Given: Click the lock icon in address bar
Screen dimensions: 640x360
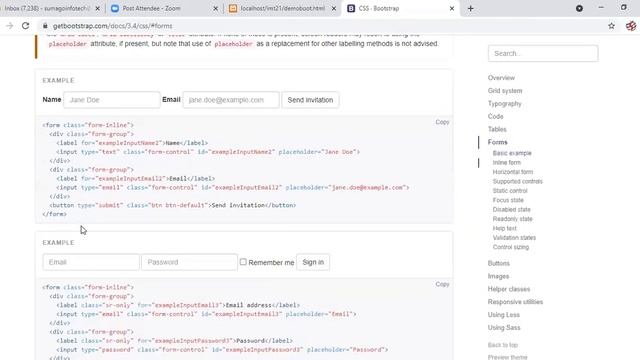Looking at the screenshot, I should 45,26.
